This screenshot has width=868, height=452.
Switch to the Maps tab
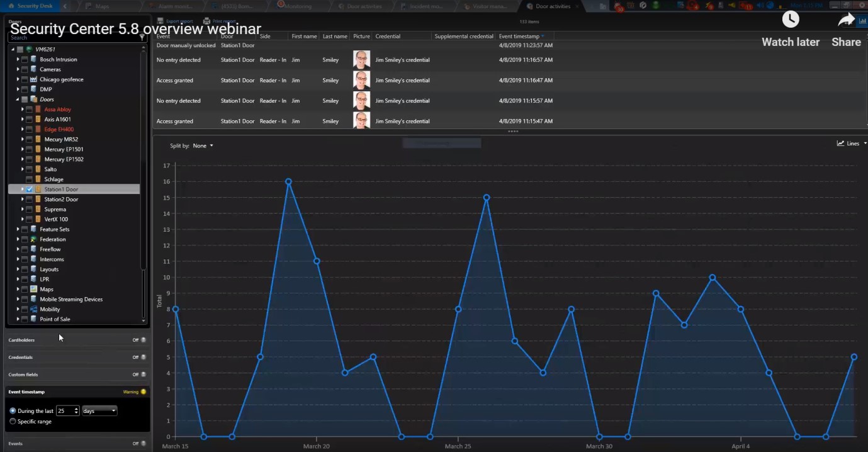pos(102,6)
